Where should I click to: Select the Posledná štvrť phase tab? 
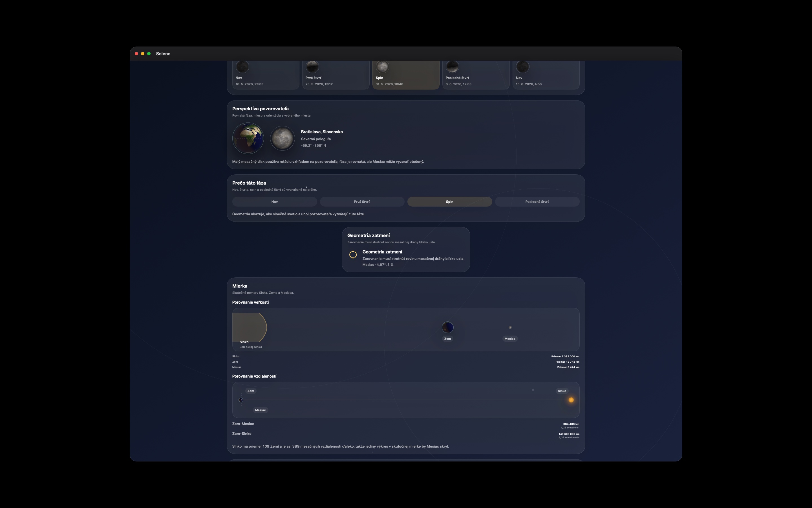[537, 202]
